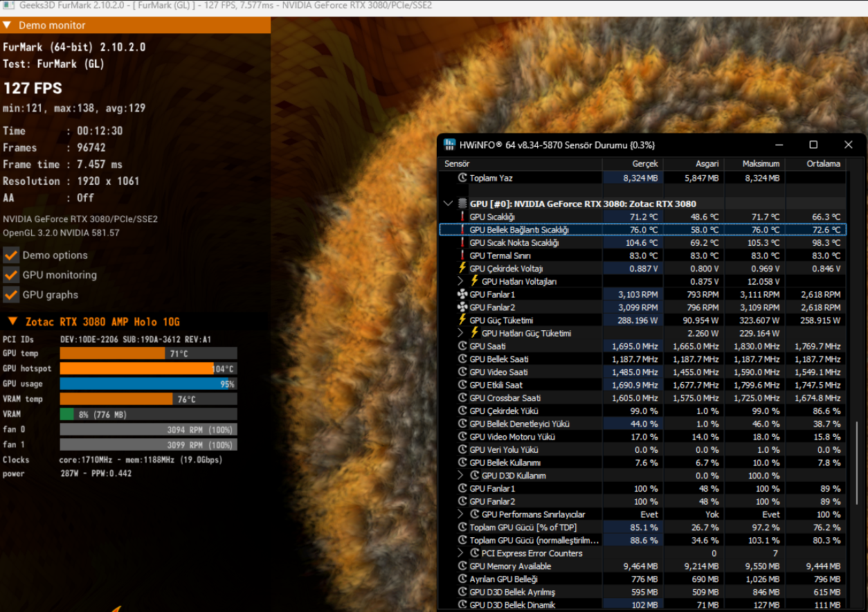The width and height of the screenshot is (868, 612).
Task: Click the GPU Termal Sınırı 83.0 °C current value
Action: pos(643,255)
